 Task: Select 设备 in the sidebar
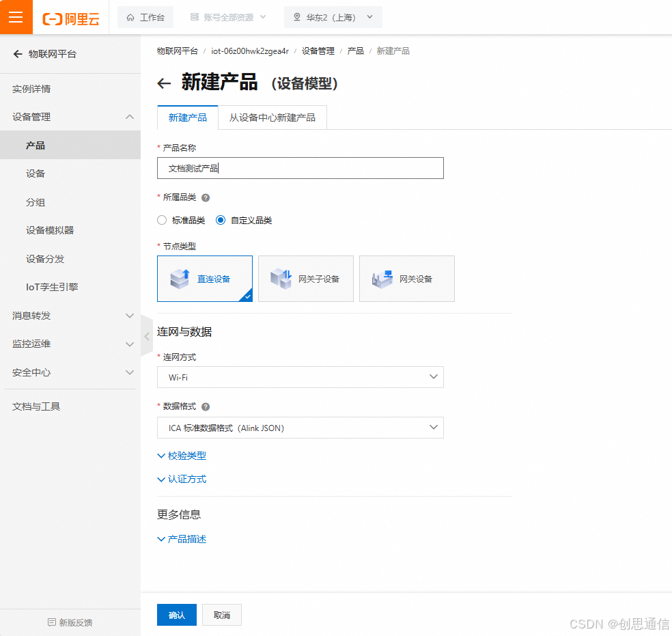pyautogui.click(x=35, y=174)
